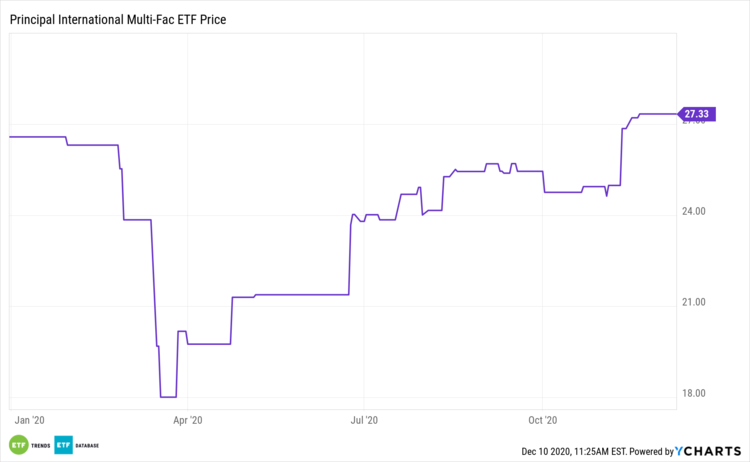Select the Jul '20 axis label
The image size is (750, 462).
coord(364,420)
